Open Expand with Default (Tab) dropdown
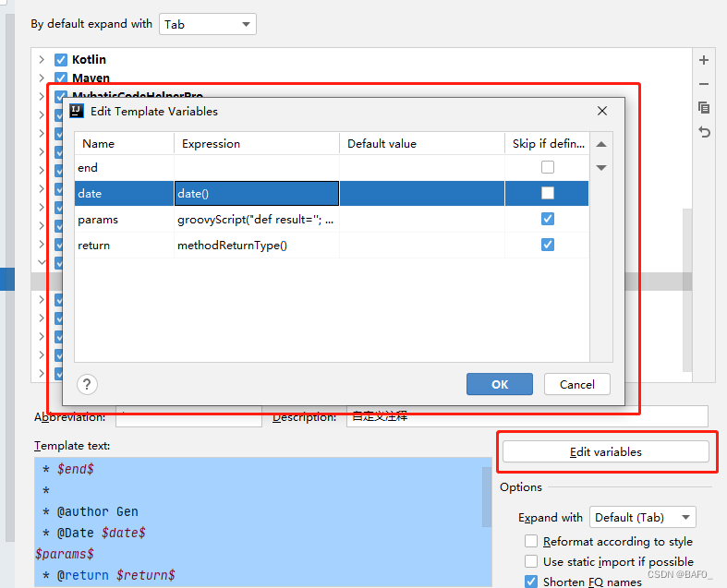The width and height of the screenshot is (727, 588). [x=643, y=517]
